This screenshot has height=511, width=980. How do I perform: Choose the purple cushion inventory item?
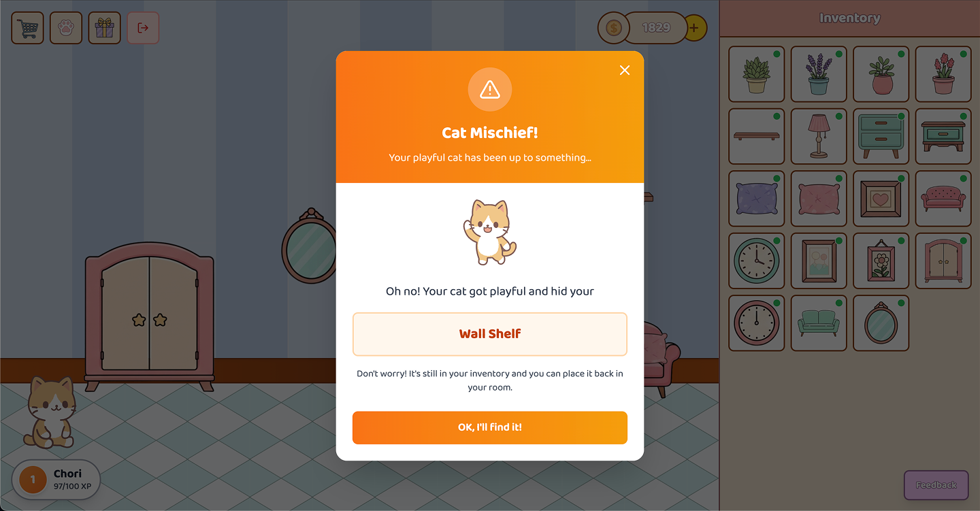click(757, 199)
